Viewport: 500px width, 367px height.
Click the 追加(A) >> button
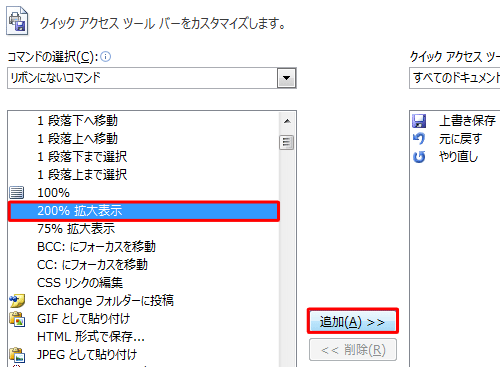[x=353, y=322]
